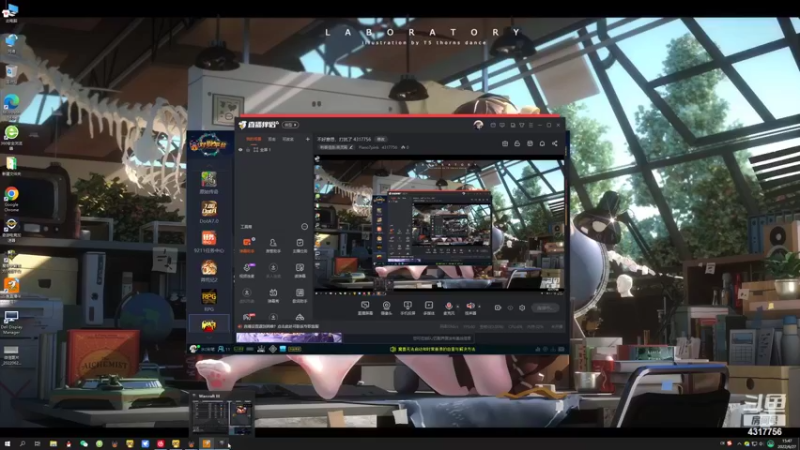Click the stream preview area

(439, 225)
